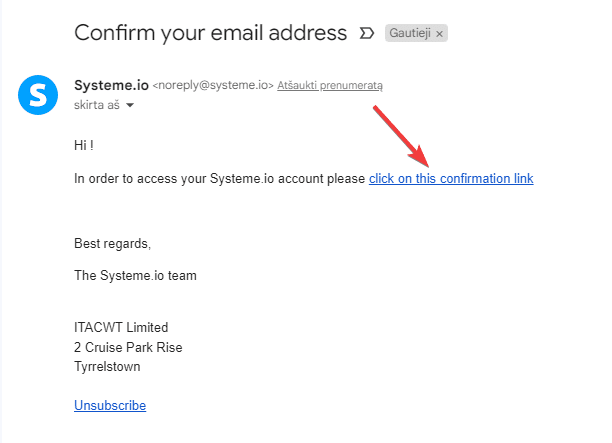Click The Systeme.io team signature line
This screenshot has height=443, width=612.
[x=135, y=275]
